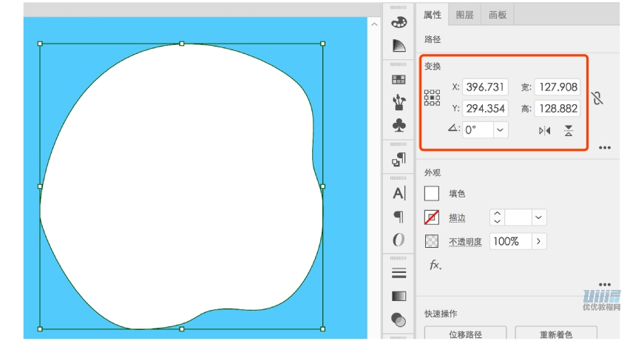Flip the shape vertically
Screen dimensions: 644x341
coord(569,131)
